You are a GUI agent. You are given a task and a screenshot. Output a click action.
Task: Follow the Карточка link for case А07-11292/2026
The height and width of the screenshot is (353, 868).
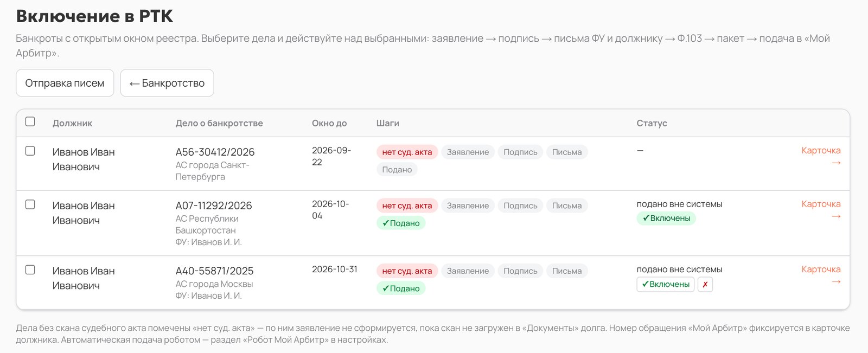point(821,210)
